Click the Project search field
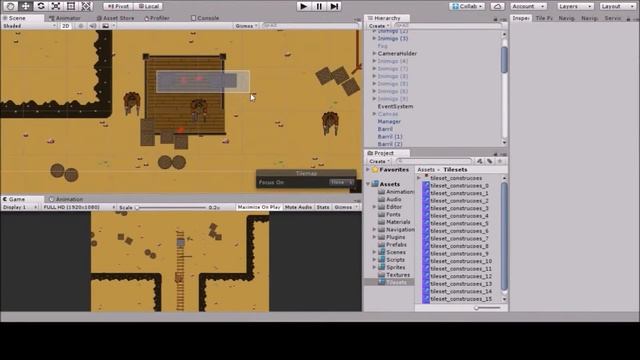Image resolution: width=640 pixels, height=360 pixels. (434, 161)
